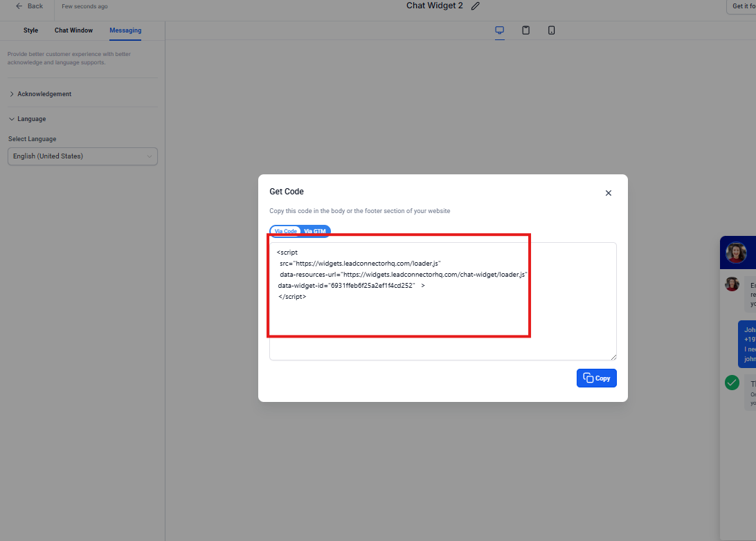
Task: Select the Via Code toggle option
Action: point(285,231)
